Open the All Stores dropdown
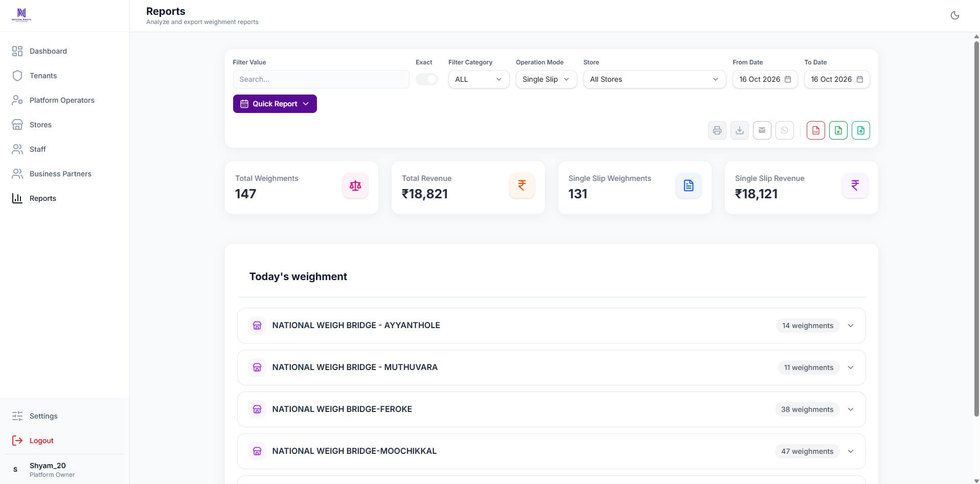980x484 pixels. point(655,79)
